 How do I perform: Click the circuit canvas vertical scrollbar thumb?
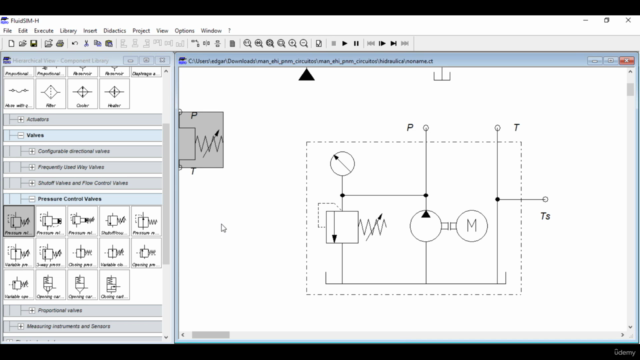click(x=631, y=89)
